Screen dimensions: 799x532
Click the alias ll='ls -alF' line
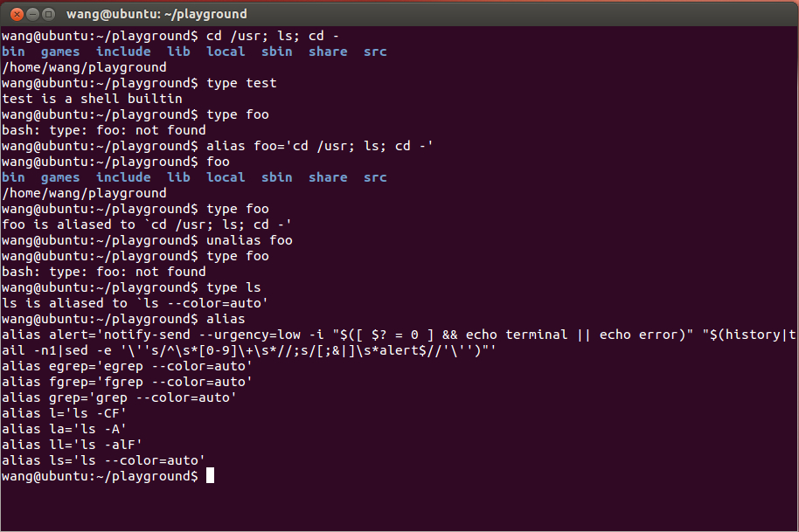72,445
